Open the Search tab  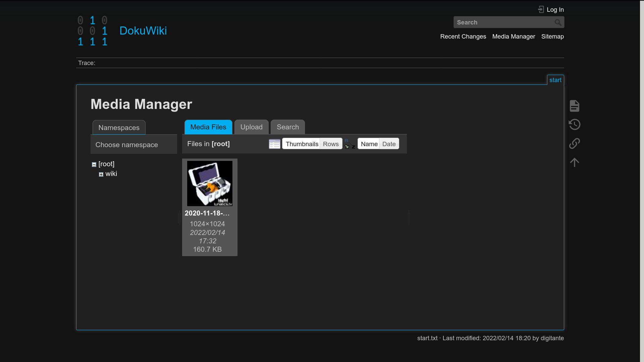287,127
